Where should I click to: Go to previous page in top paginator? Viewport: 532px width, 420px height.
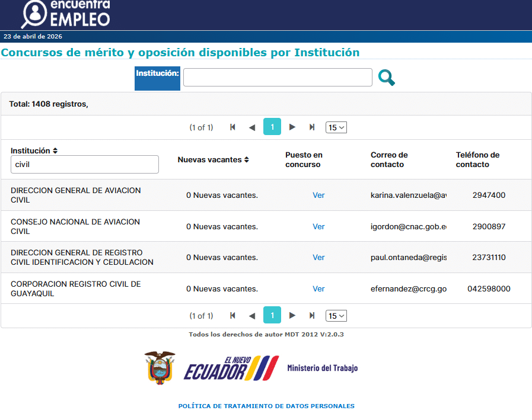click(252, 127)
